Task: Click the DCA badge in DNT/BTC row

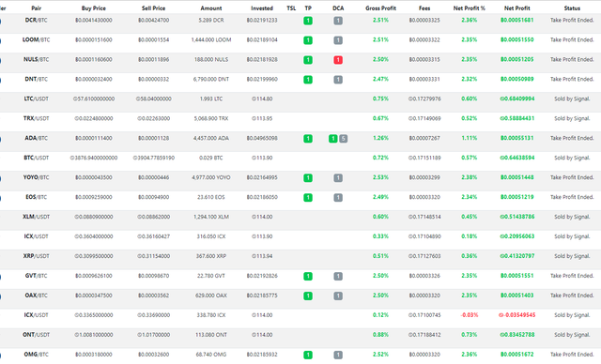Action: coord(338,80)
